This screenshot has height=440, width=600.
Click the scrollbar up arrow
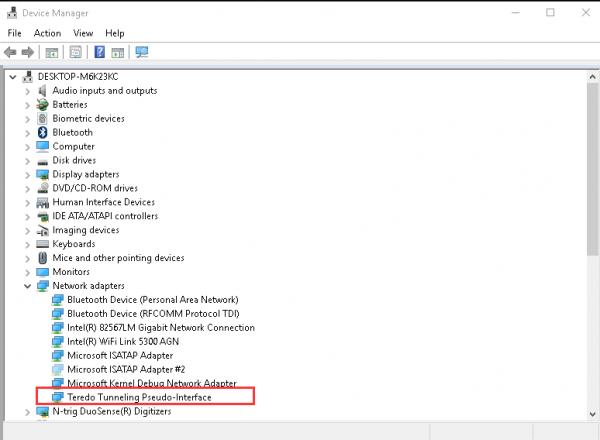coord(592,77)
